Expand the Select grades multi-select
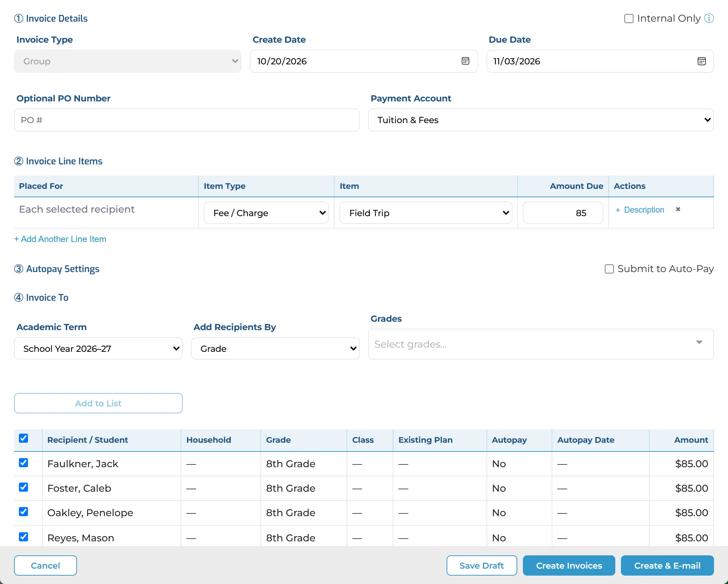 tap(541, 344)
